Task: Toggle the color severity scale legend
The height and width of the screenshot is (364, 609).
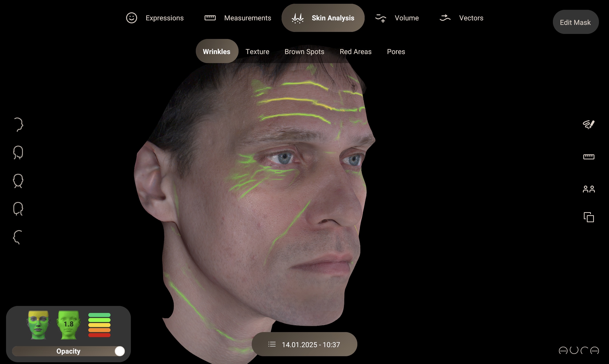Action: pos(99,325)
